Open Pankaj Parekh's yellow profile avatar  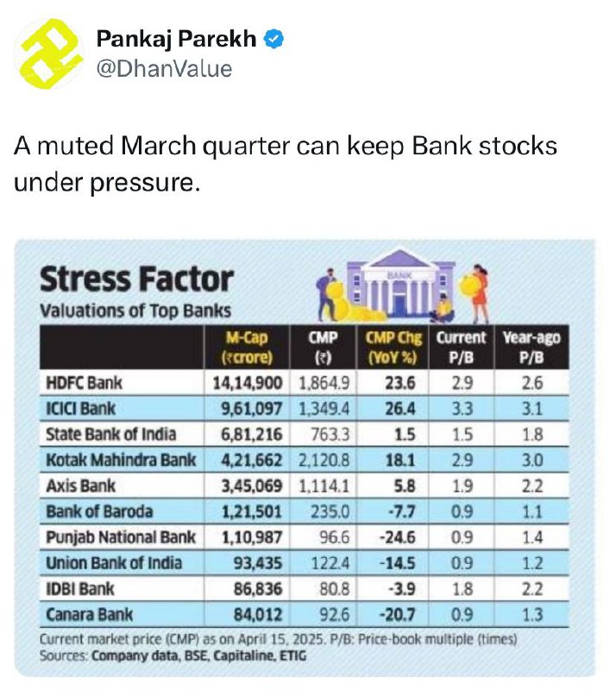coord(49,53)
